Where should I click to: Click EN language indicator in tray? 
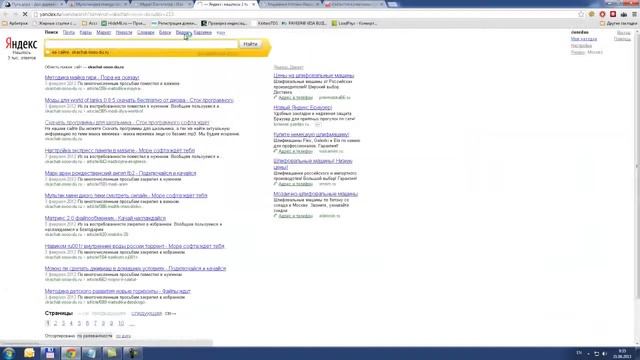(579, 353)
